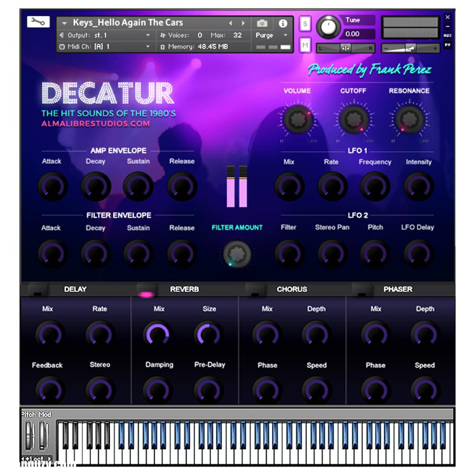Click the ALMALIBRESTUDIOS.COM link text
Image resolution: width=476 pixels, height=474 pixels.
(x=95, y=123)
